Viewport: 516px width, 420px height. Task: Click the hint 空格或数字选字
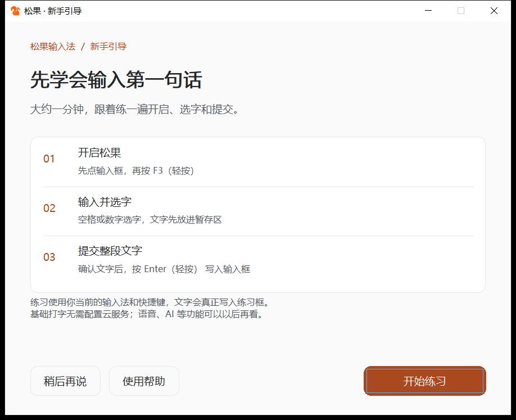[x=150, y=219]
